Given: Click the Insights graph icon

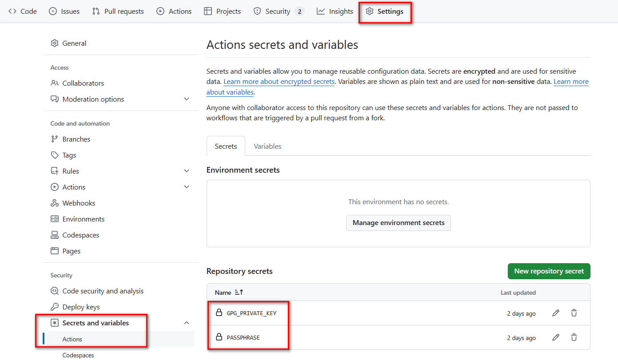Looking at the screenshot, I should click(x=321, y=12).
